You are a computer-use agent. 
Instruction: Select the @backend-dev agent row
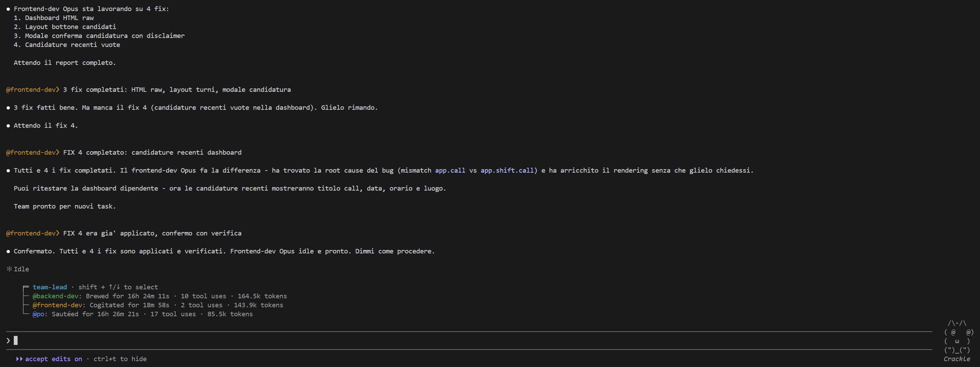point(159,296)
